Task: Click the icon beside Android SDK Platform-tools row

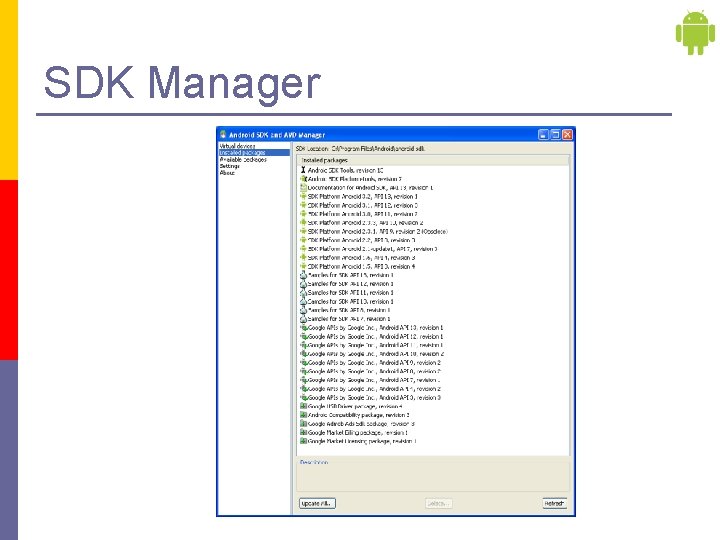Action: click(303, 179)
